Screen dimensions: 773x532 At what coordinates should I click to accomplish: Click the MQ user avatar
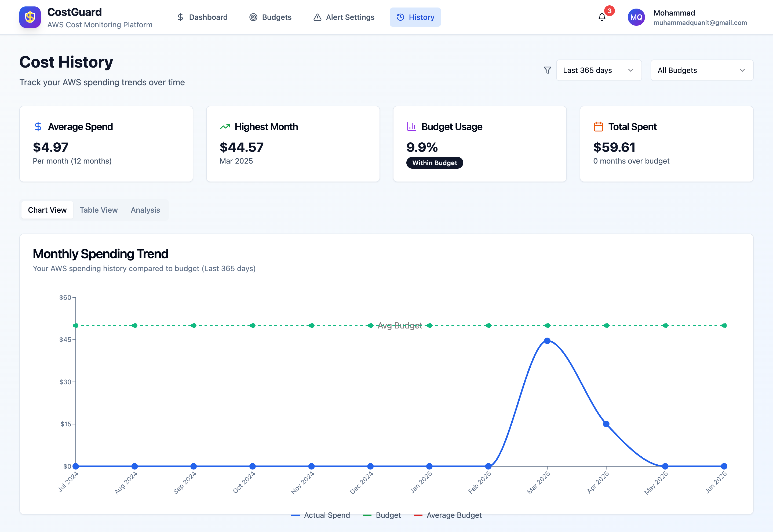(x=636, y=17)
